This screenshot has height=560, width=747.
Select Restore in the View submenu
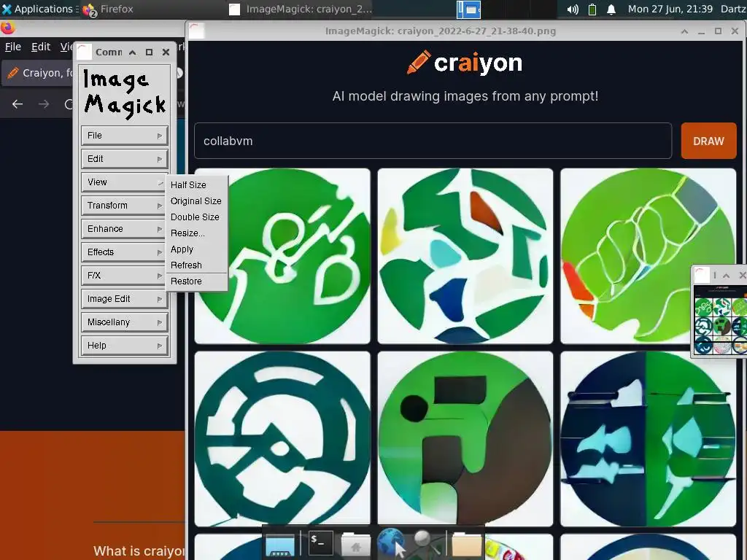pos(196,281)
